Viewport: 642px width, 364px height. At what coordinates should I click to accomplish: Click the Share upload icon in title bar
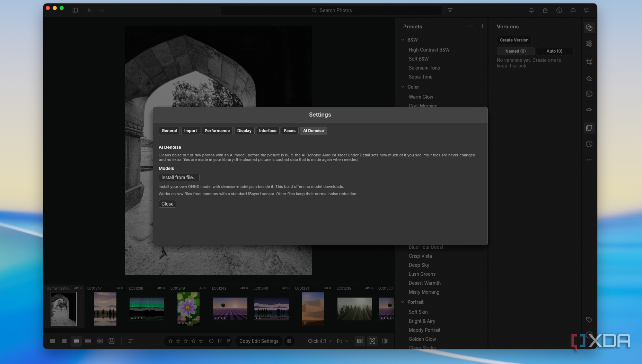[545, 10]
